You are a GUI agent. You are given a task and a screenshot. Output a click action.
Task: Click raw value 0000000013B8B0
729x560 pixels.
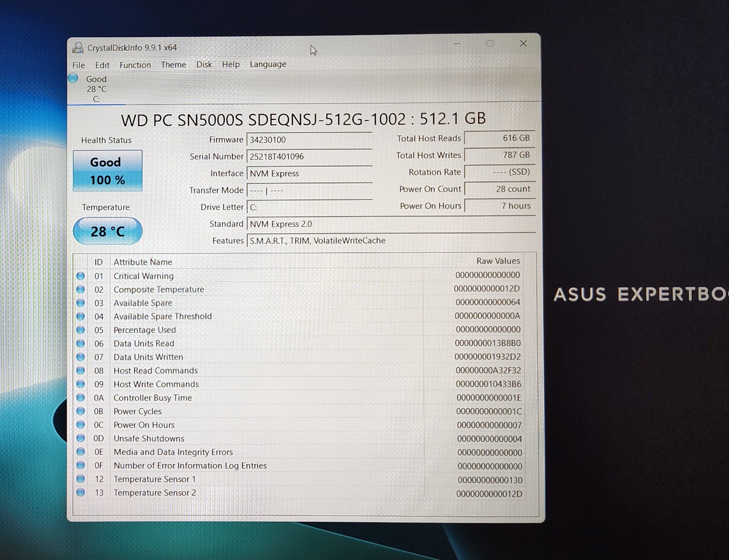(488, 343)
